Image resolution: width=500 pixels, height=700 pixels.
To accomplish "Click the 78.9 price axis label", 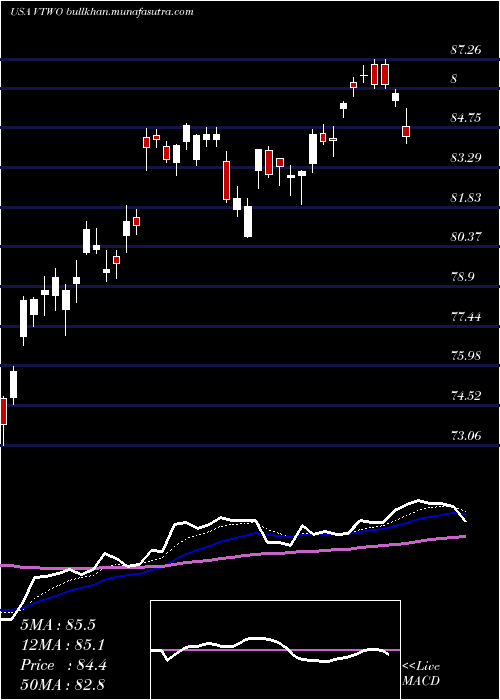I will pyautogui.click(x=462, y=276).
